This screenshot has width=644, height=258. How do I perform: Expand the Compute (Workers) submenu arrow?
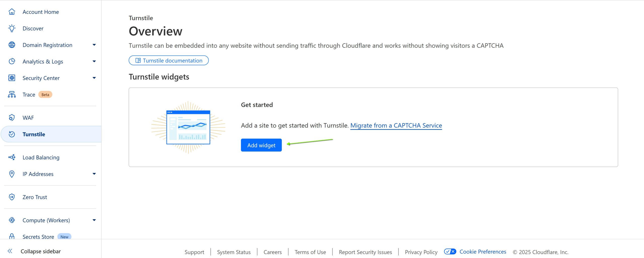[94, 220]
